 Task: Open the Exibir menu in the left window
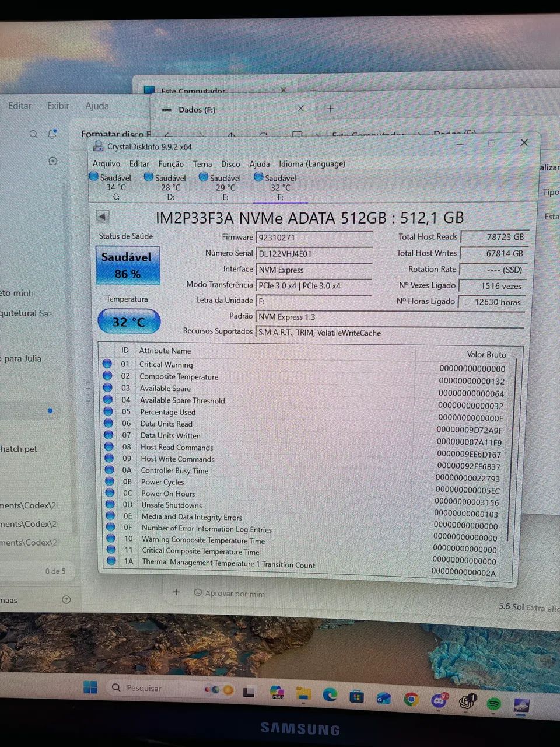(58, 106)
